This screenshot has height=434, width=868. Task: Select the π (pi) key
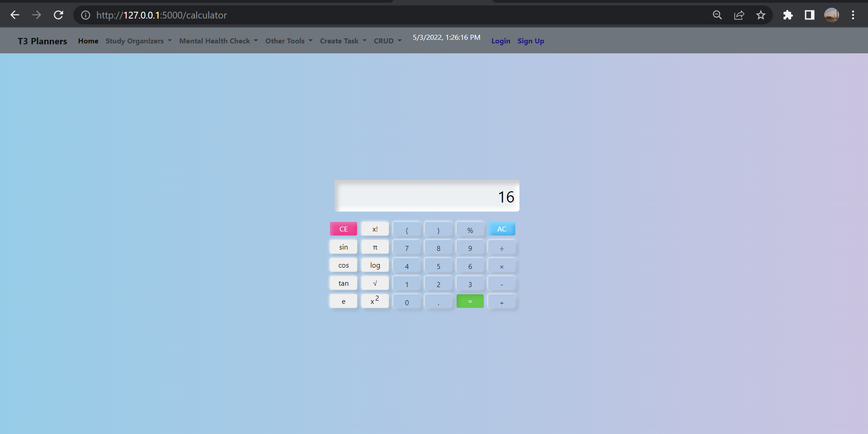click(375, 247)
